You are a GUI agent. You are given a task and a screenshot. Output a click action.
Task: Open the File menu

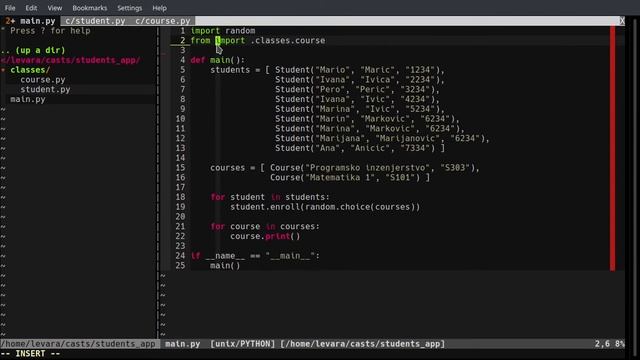pyautogui.click(x=10, y=8)
